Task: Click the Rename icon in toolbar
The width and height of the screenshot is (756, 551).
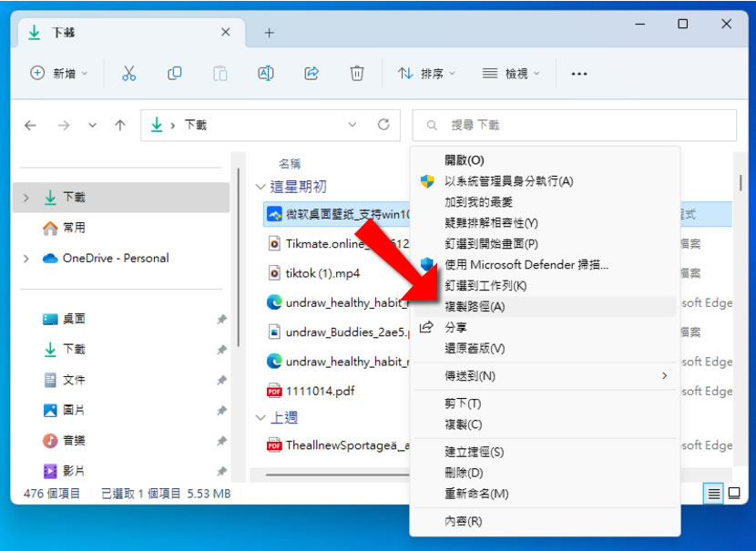Action: 266,74
